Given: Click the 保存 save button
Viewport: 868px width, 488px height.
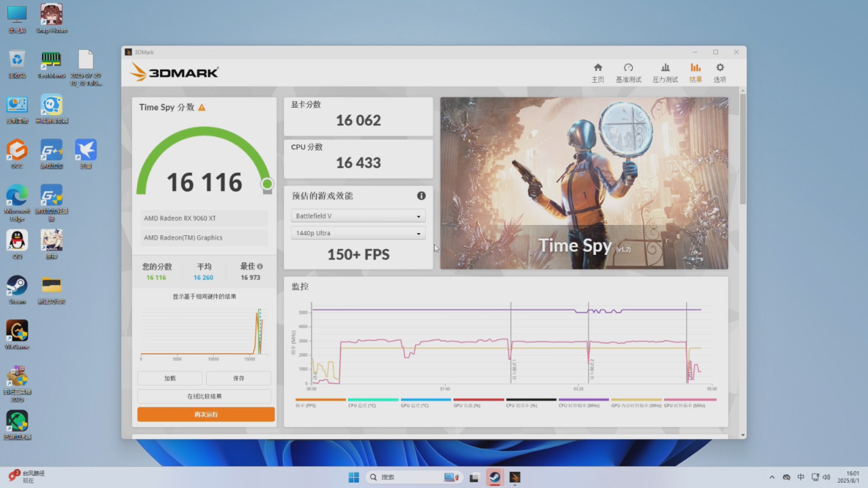Looking at the screenshot, I should [239, 378].
